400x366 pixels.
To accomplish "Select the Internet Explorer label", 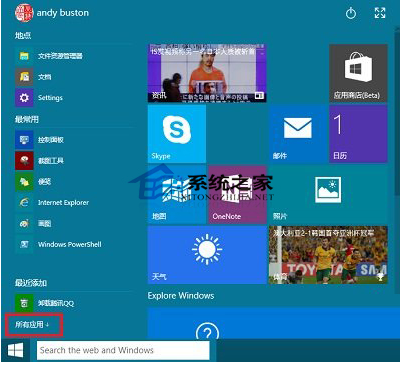I will tap(63, 202).
